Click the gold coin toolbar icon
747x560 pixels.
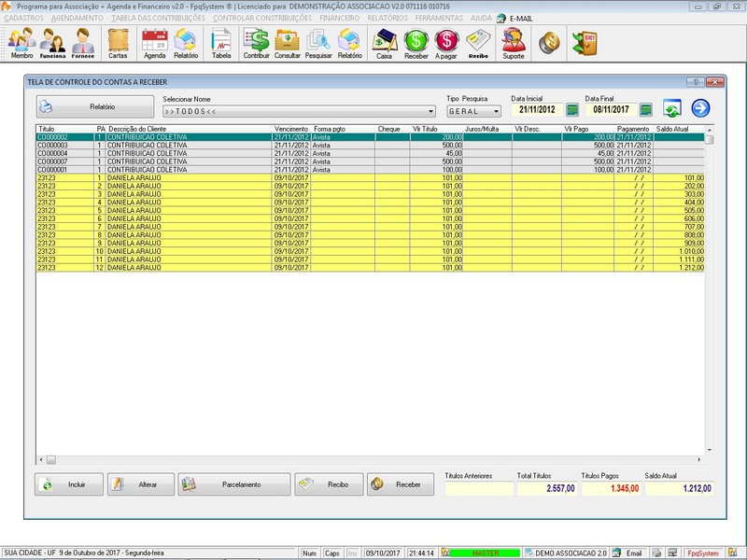[549, 43]
